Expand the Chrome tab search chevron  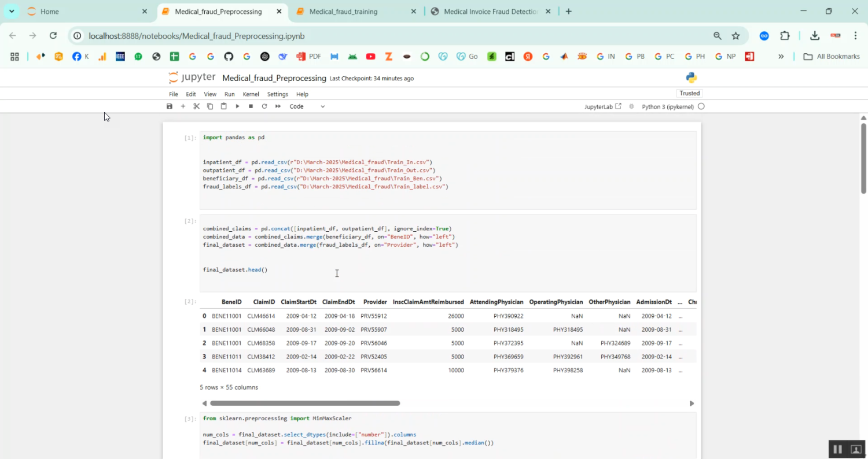click(12, 11)
